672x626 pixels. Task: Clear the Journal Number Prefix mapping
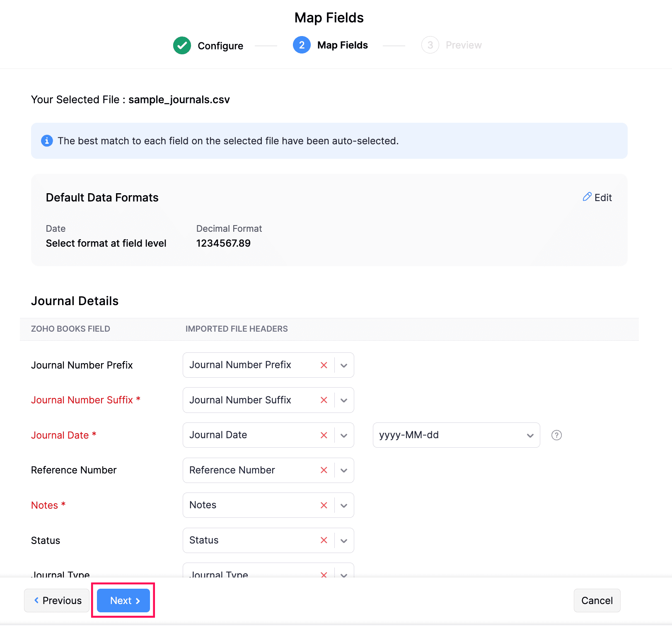pos(324,365)
